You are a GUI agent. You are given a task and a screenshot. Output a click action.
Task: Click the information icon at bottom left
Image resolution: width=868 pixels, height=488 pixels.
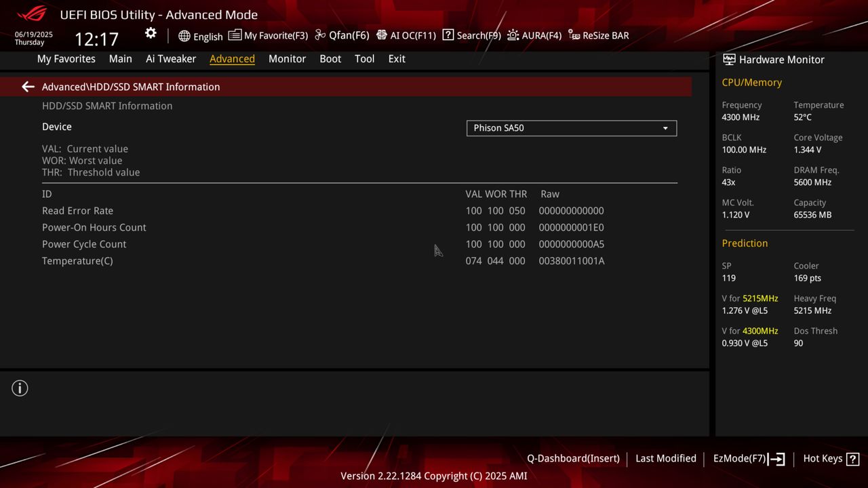coord(20,388)
